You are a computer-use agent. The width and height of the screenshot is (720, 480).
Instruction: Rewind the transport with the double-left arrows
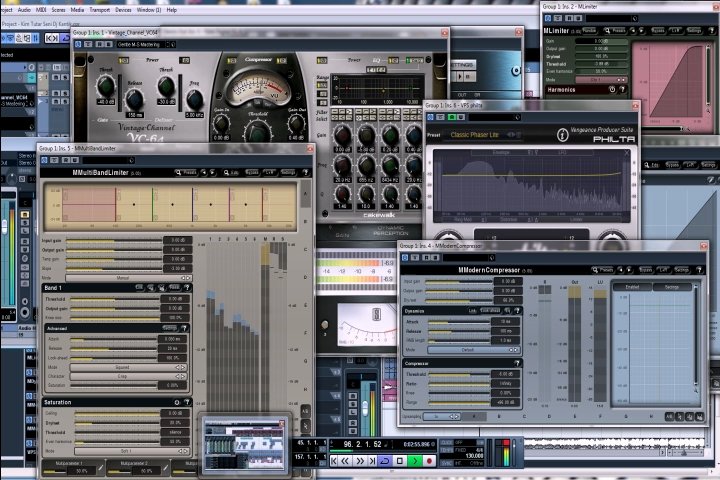pos(345,461)
